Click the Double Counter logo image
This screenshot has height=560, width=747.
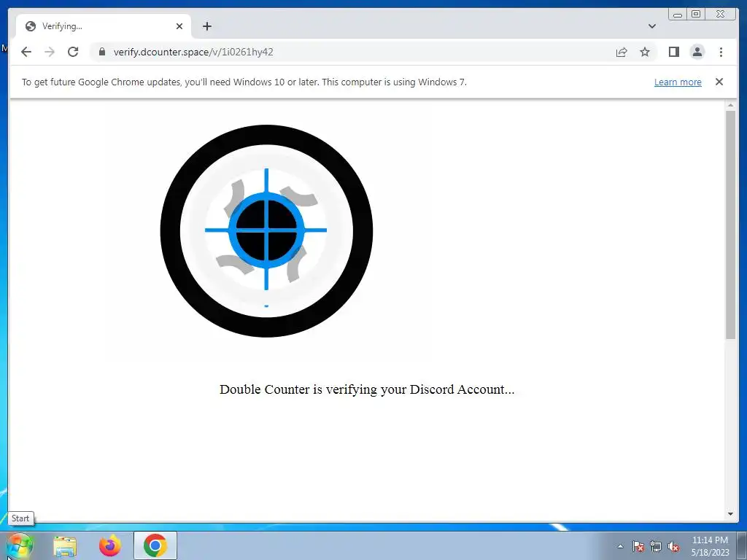(x=266, y=231)
